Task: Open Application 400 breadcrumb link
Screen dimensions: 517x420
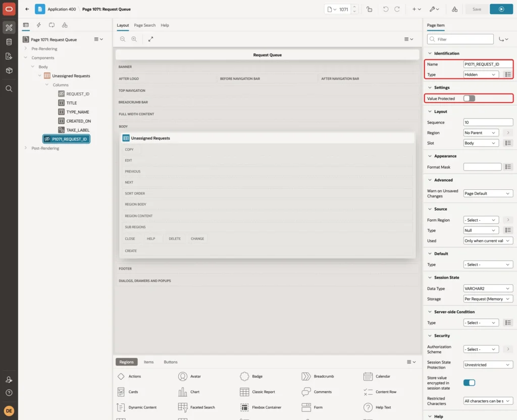Action: click(62, 9)
